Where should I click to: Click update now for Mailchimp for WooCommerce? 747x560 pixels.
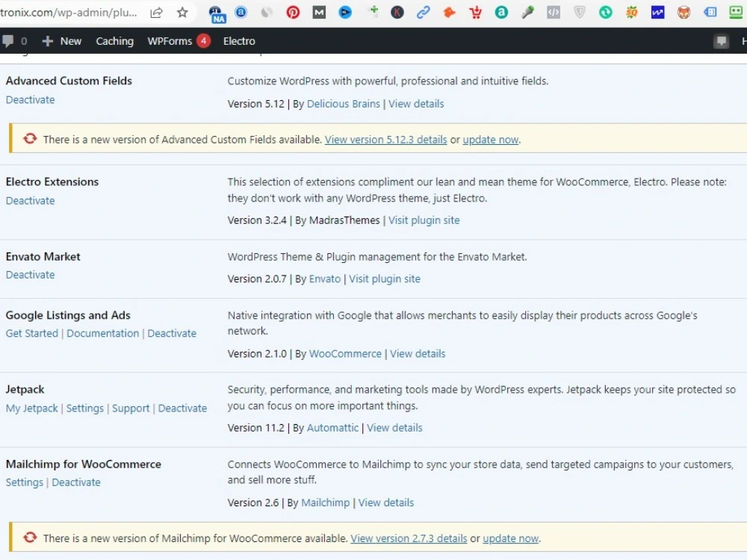click(x=511, y=538)
